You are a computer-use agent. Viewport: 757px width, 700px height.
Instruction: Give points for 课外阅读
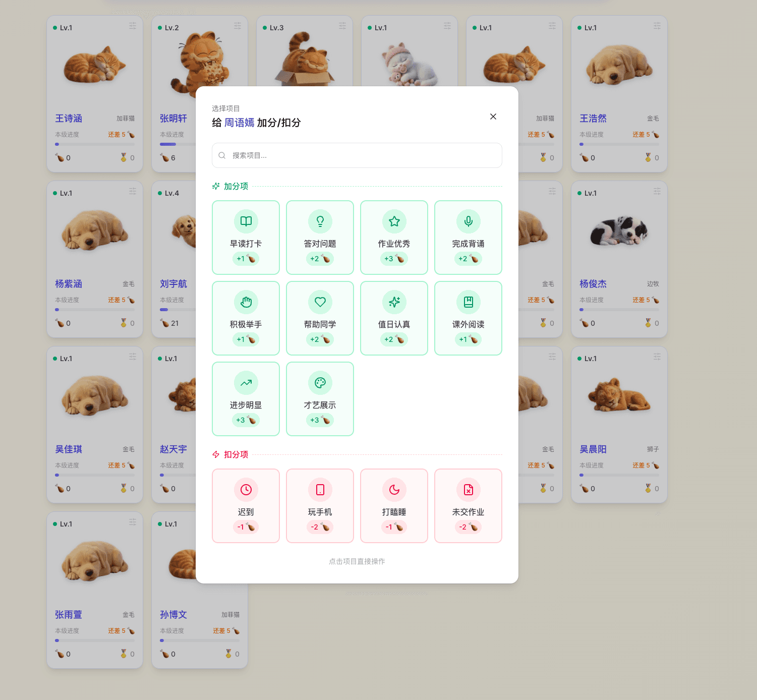tap(468, 318)
